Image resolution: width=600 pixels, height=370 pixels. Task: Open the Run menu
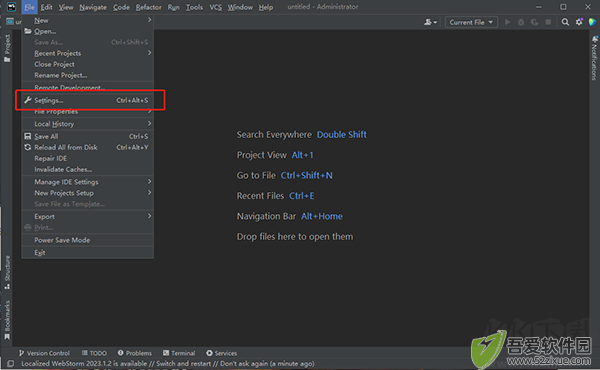coord(173,7)
